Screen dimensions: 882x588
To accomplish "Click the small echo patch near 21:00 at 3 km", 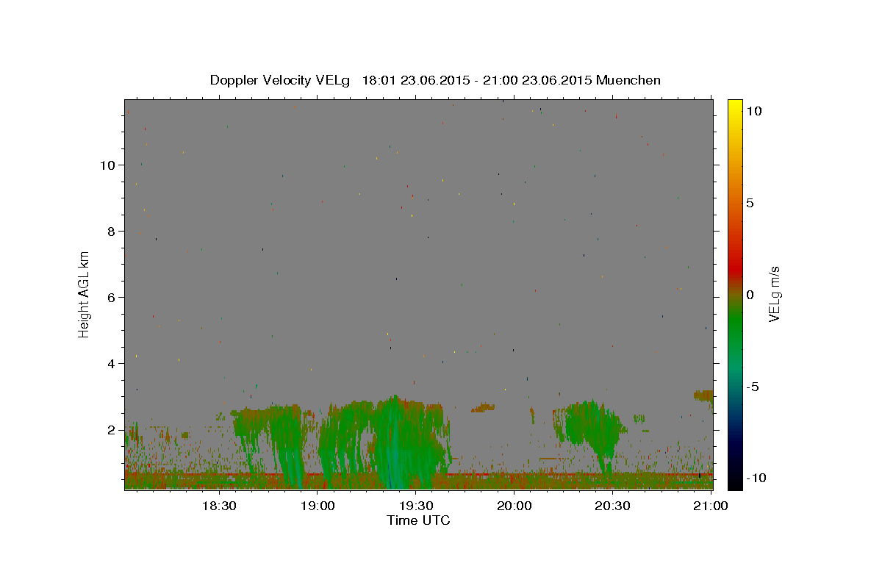I will [x=703, y=395].
